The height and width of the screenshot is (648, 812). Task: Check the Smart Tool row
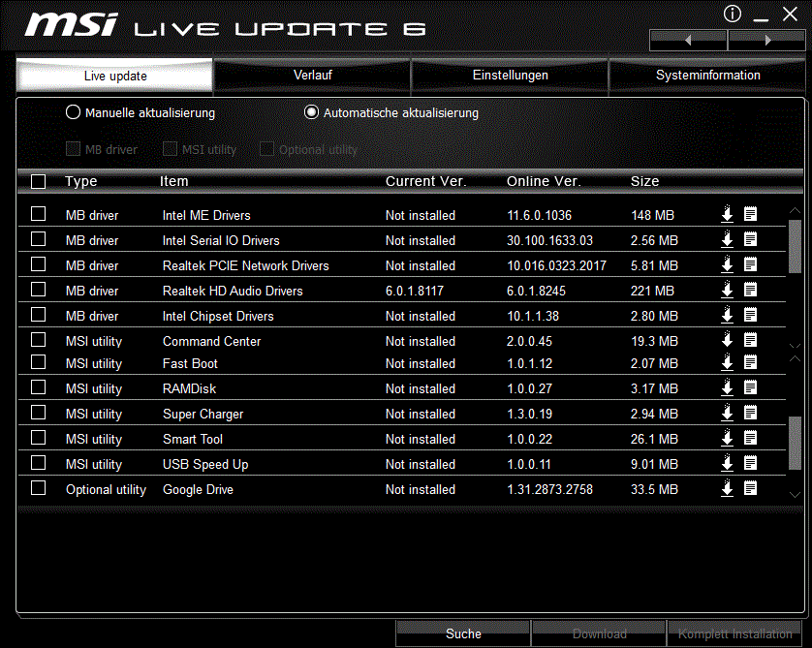pyautogui.click(x=39, y=438)
